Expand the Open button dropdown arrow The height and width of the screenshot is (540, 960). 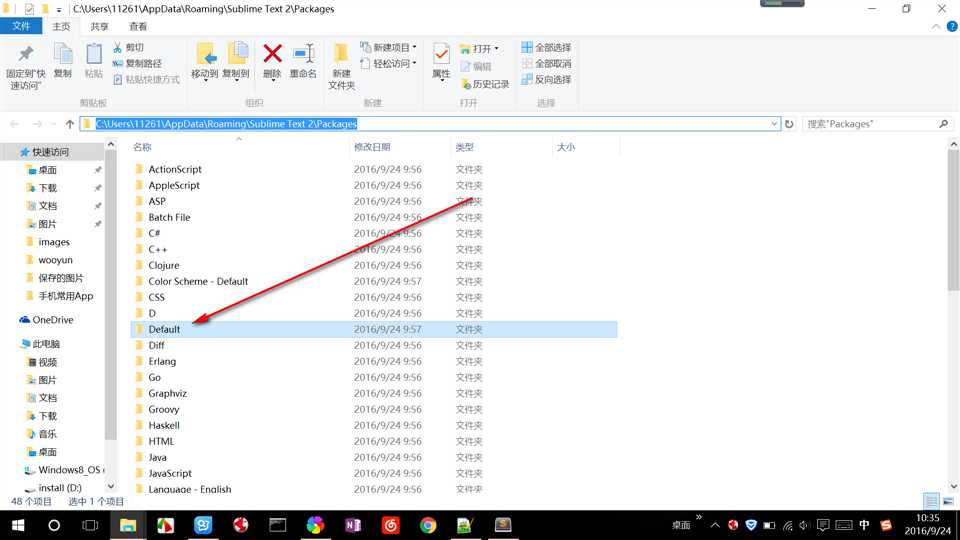496,48
